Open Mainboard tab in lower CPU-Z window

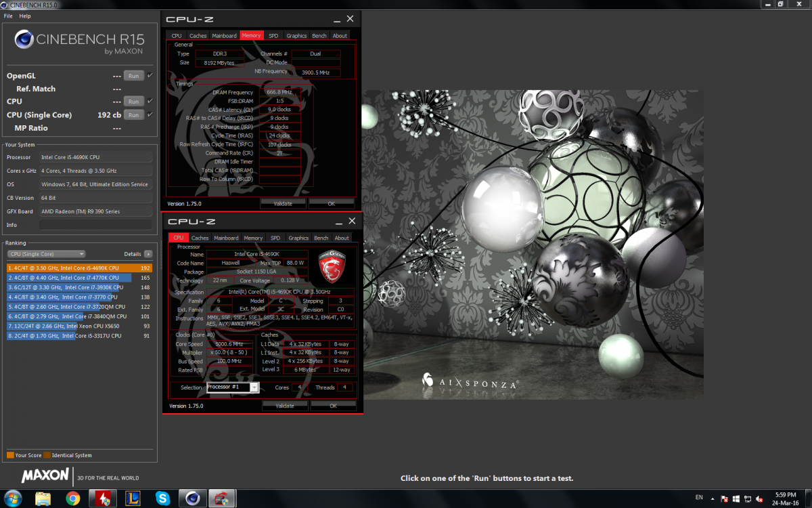click(227, 238)
